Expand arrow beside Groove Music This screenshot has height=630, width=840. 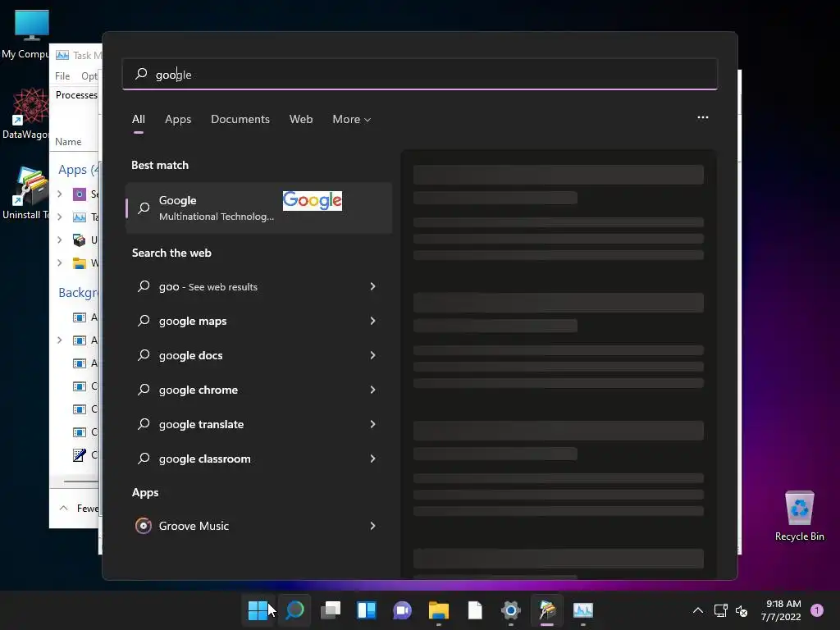pyautogui.click(x=372, y=526)
